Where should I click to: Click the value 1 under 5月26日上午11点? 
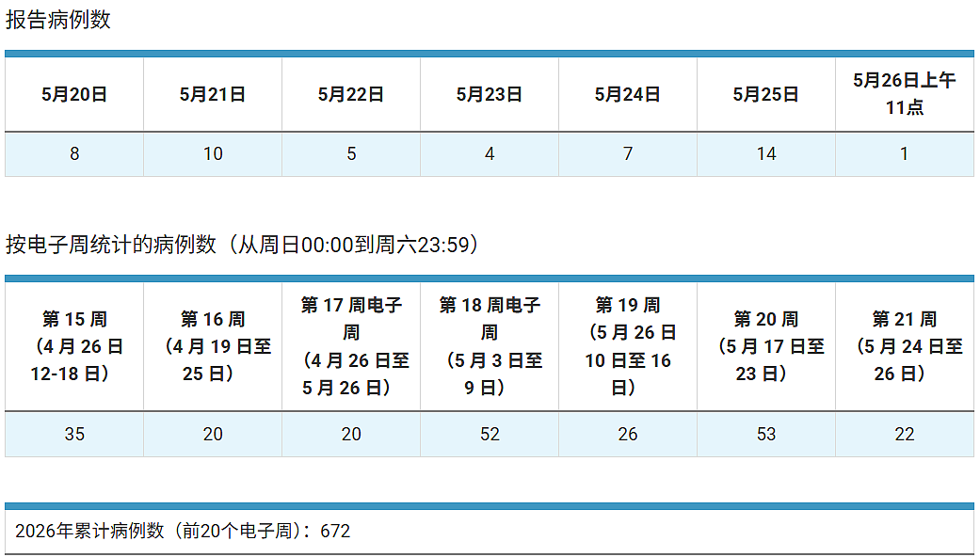905,154
